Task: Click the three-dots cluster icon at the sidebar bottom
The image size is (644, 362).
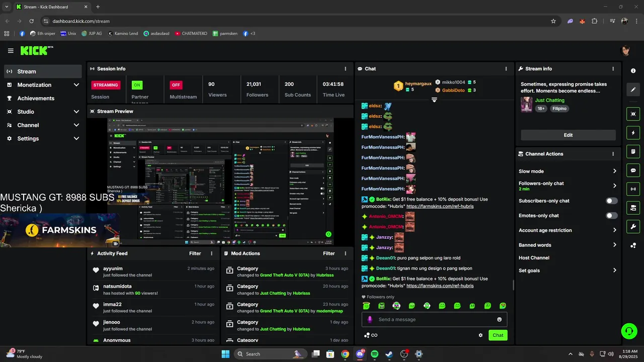Action: (633, 245)
